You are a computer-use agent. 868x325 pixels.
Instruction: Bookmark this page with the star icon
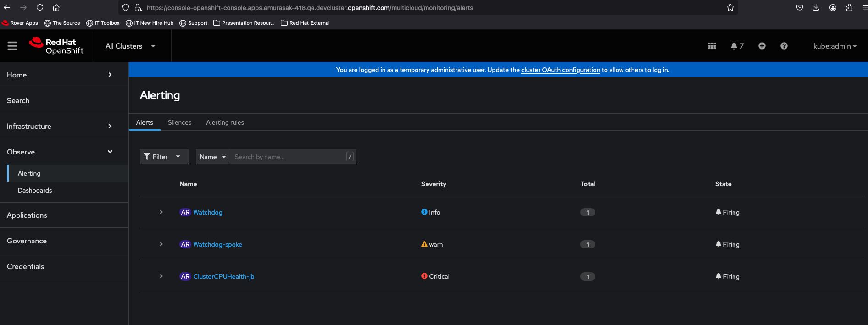(x=730, y=7)
